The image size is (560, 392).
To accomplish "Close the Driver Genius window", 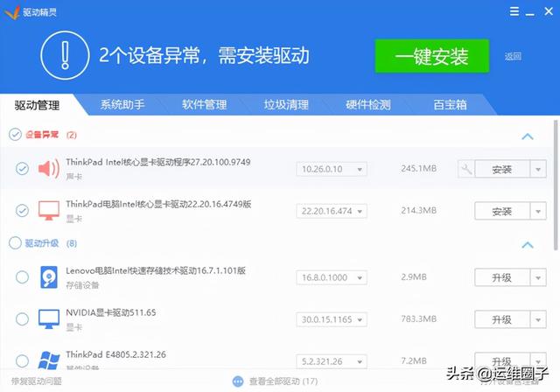I will pyautogui.click(x=549, y=11).
